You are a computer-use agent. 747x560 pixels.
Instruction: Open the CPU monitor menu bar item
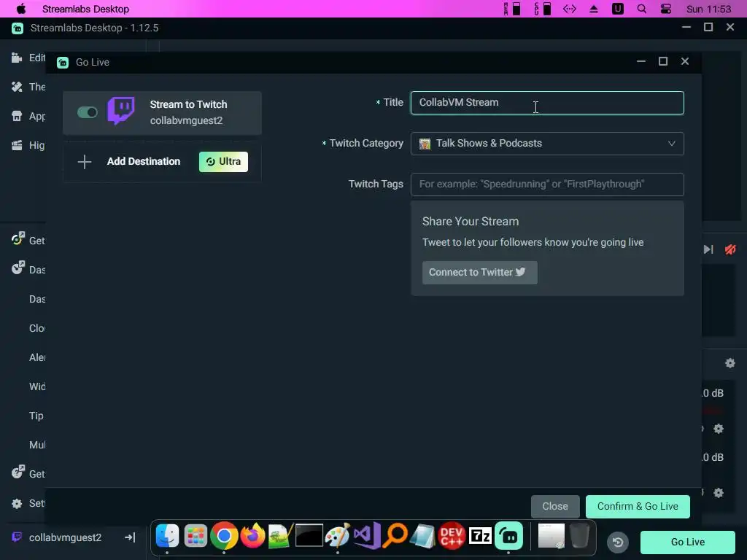[x=542, y=9]
